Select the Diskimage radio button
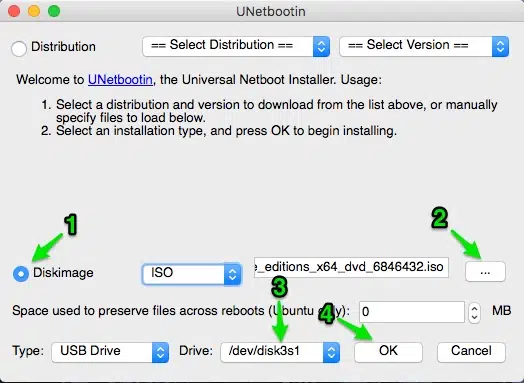Viewport: 524px width, 383px height. tap(21, 274)
